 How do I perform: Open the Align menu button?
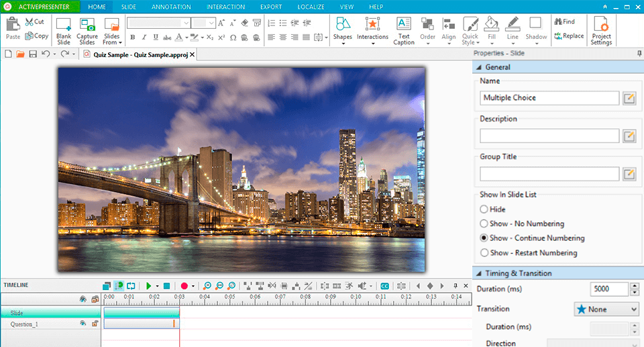(449, 30)
